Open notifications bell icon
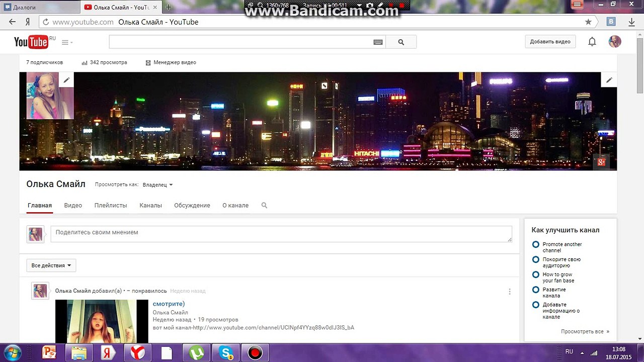The image size is (644, 362). pyautogui.click(x=592, y=42)
